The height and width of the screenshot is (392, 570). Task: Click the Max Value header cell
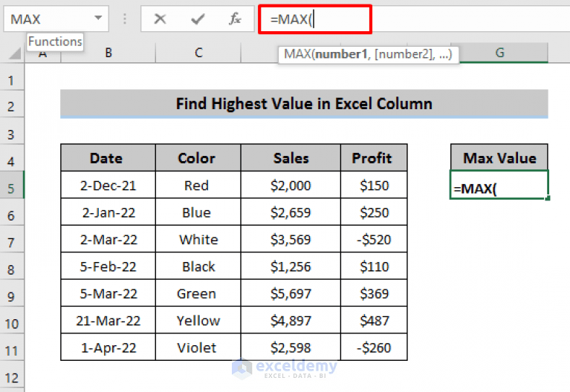click(x=499, y=157)
